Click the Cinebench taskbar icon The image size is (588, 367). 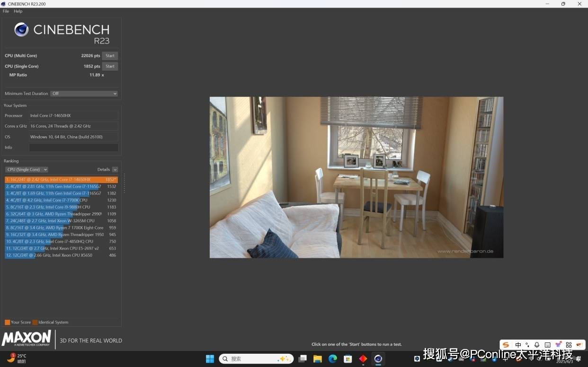(x=378, y=359)
